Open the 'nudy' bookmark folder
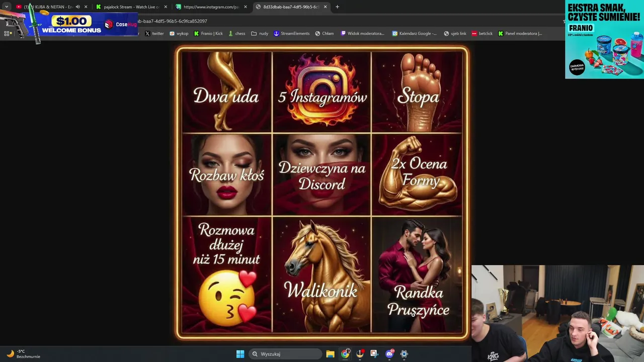The width and height of the screenshot is (644, 362). coord(260,34)
